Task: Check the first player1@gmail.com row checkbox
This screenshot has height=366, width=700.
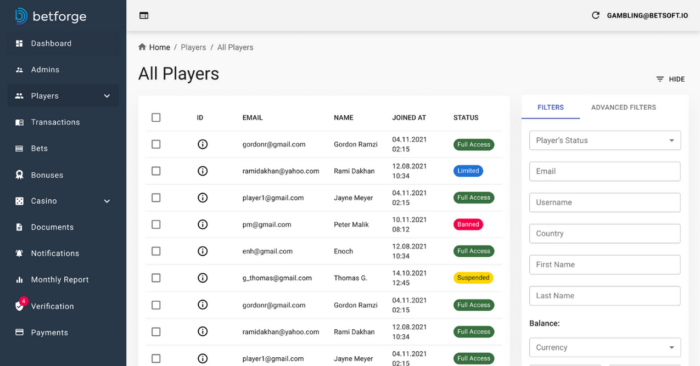Action: pos(156,198)
